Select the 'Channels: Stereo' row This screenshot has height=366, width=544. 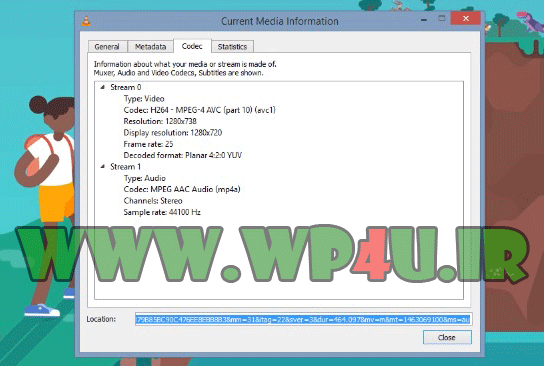153,201
